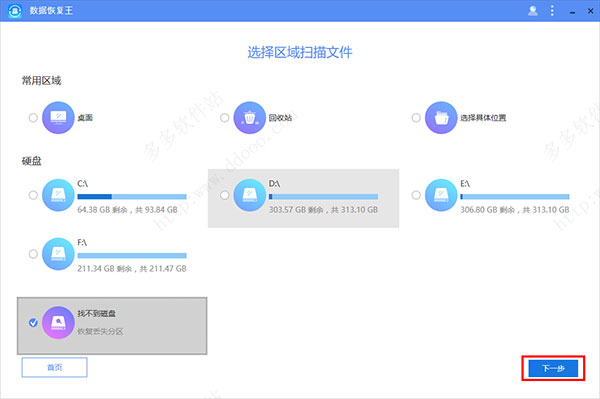Click the 回收站 label text
This screenshot has height=399, width=600.
pos(280,117)
